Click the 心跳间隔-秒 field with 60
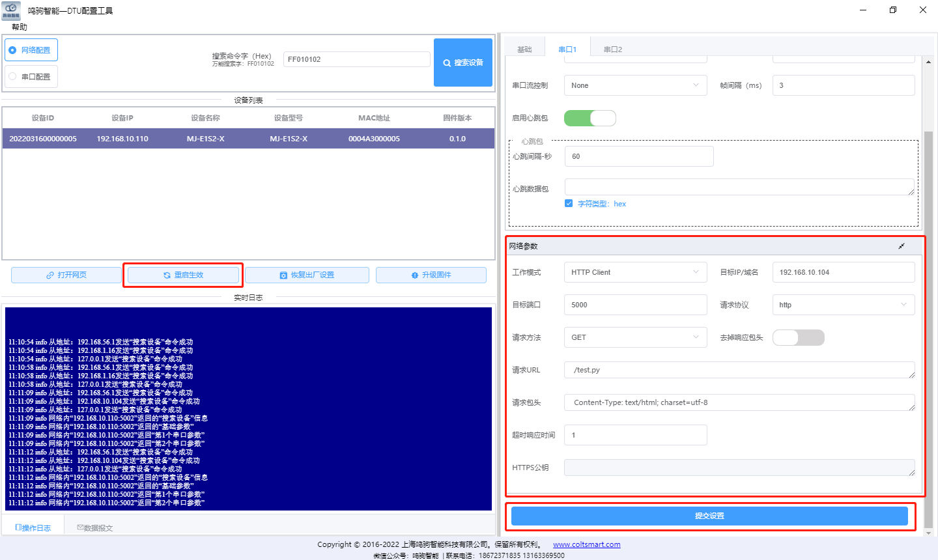 point(639,156)
